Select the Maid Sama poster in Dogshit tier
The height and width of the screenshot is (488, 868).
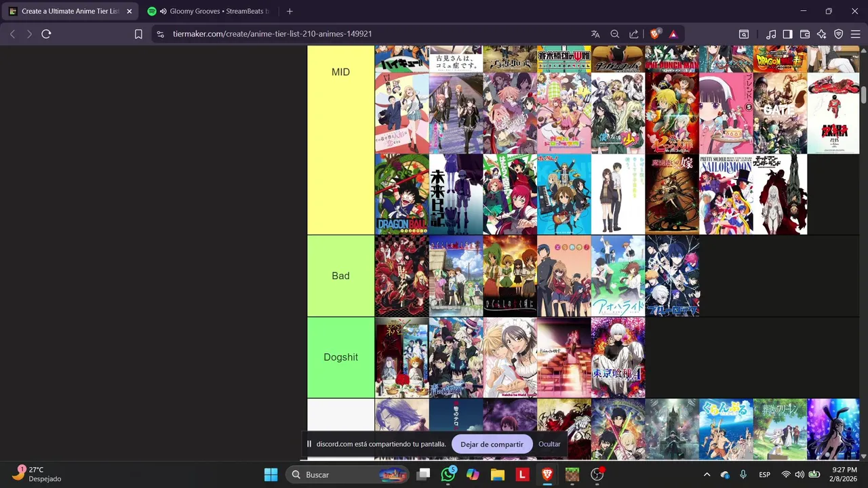510,357
